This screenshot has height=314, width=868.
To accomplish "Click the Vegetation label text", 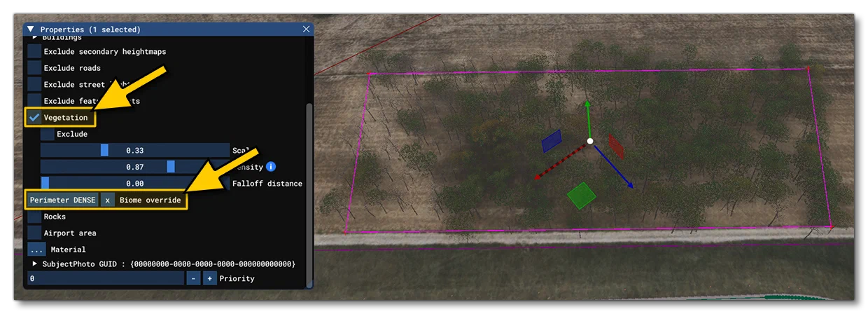I will [x=66, y=118].
